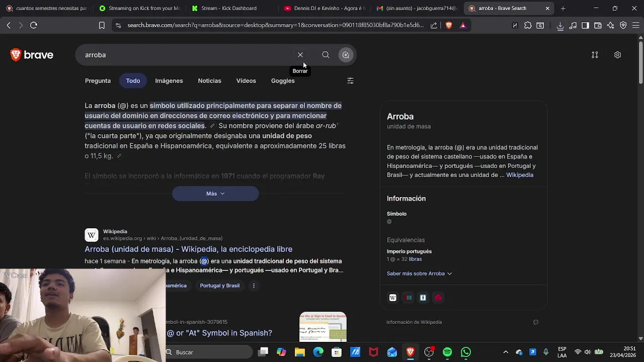The image size is (644, 362).
Task: Expand Saber más sobre Arroba
Action: tap(419, 274)
